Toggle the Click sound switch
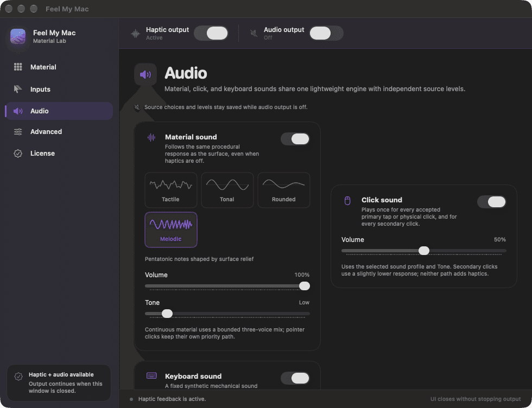The image size is (532, 408). click(491, 202)
